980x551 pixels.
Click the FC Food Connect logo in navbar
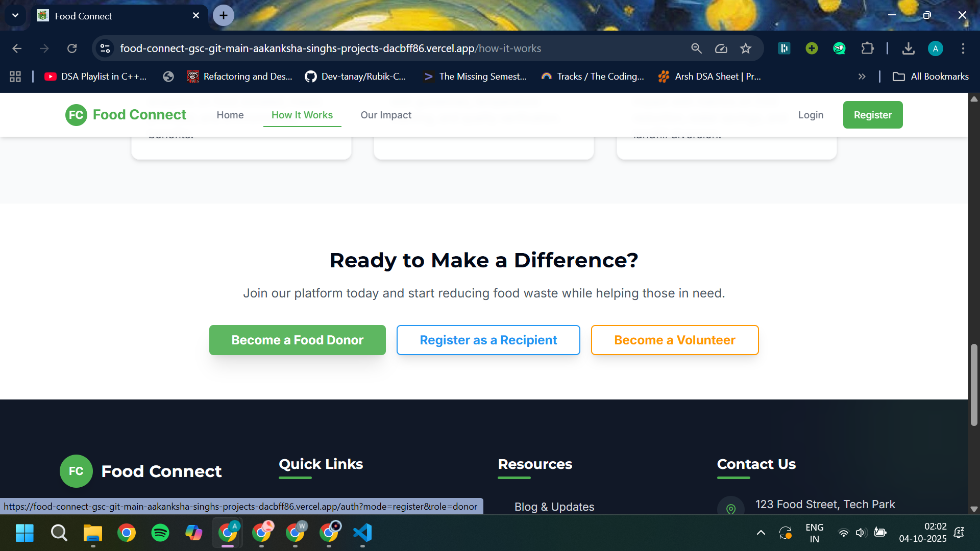(126, 115)
